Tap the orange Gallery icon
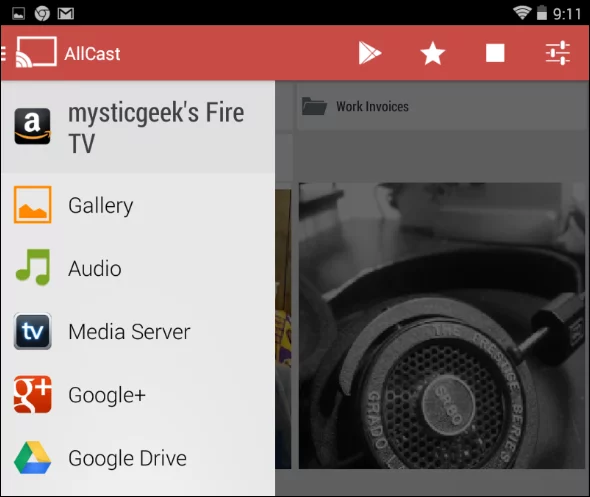Viewport: 590px width, 497px height. tap(32, 205)
